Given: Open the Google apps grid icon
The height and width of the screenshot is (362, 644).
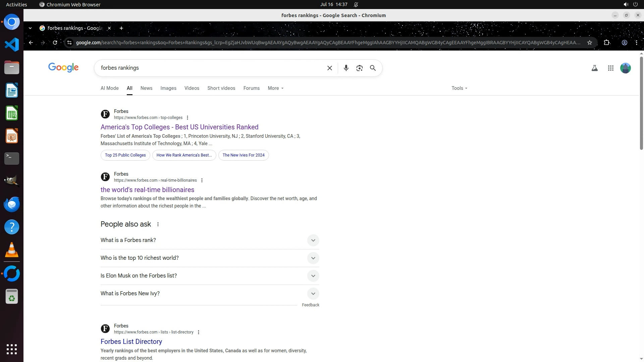Looking at the screenshot, I should [610, 68].
